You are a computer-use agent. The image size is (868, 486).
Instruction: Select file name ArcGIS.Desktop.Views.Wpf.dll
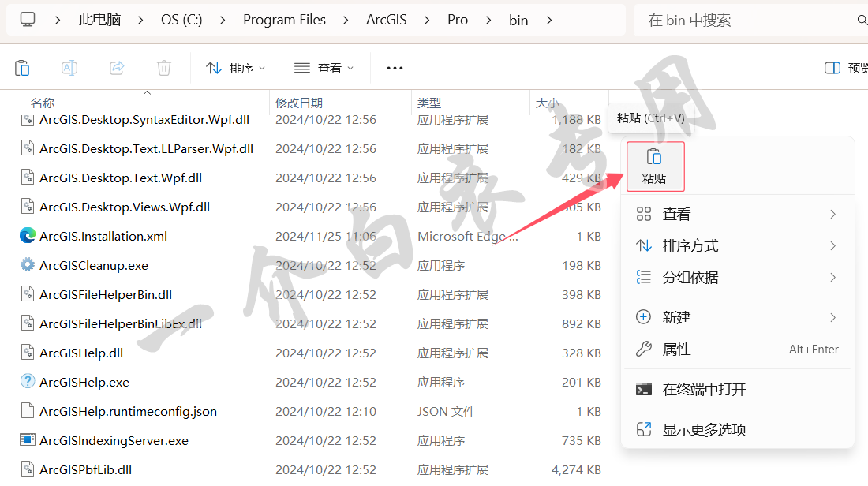click(x=125, y=207)
